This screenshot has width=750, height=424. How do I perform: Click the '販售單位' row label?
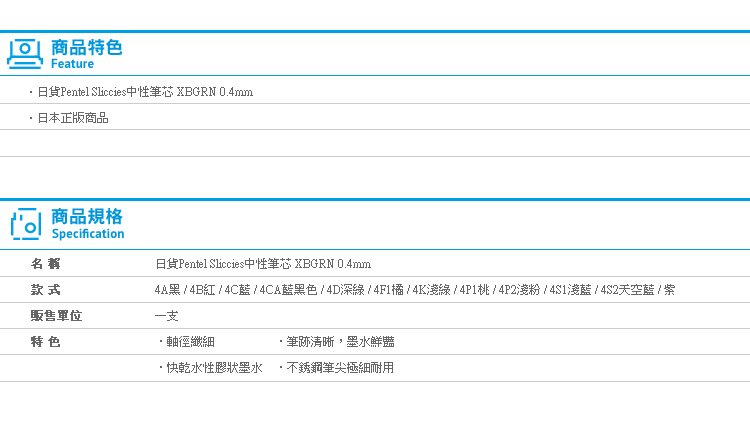click(x=56, y=316)
